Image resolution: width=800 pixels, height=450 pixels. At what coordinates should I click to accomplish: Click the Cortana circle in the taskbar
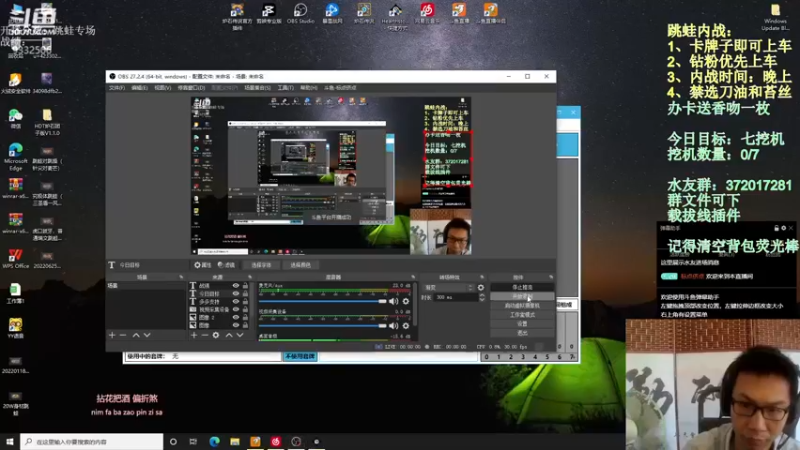click(x=173, y=441)
